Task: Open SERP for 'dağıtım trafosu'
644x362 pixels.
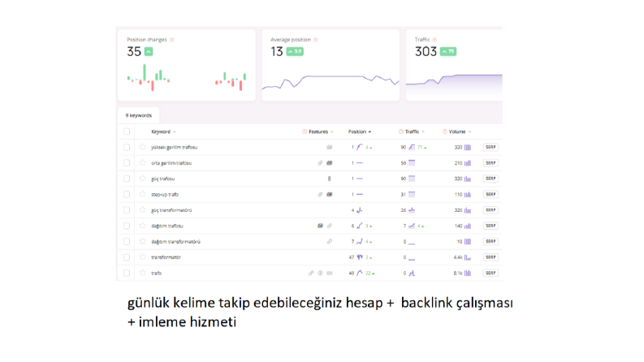Action: [491, 226]
